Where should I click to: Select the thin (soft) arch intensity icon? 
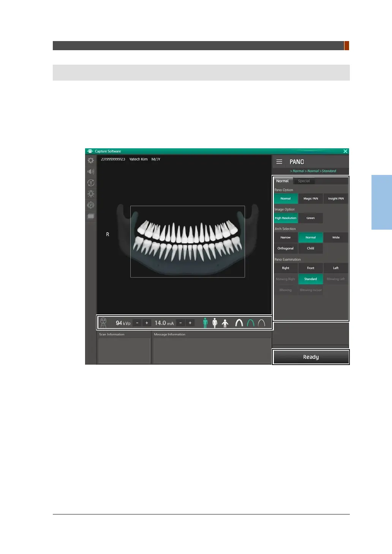[261, 323]
